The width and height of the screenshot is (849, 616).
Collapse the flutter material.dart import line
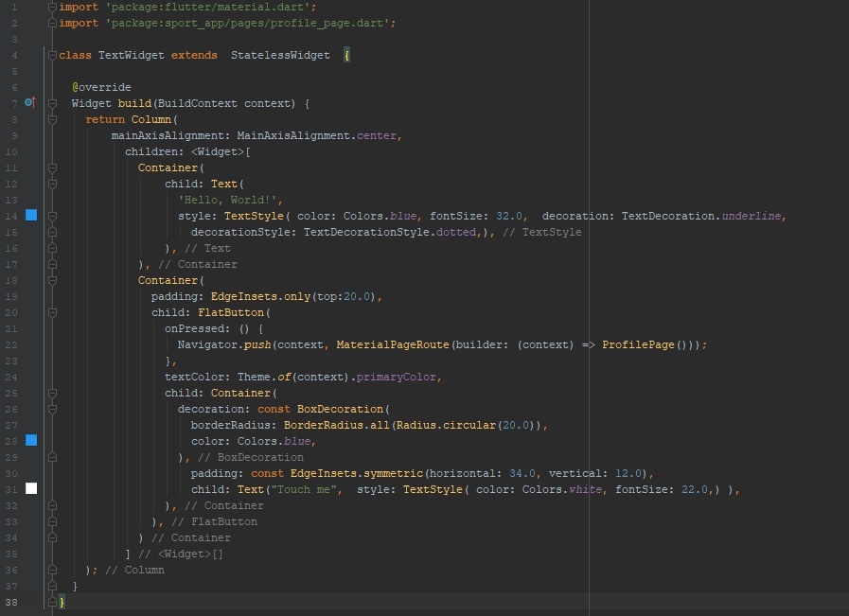52,7
